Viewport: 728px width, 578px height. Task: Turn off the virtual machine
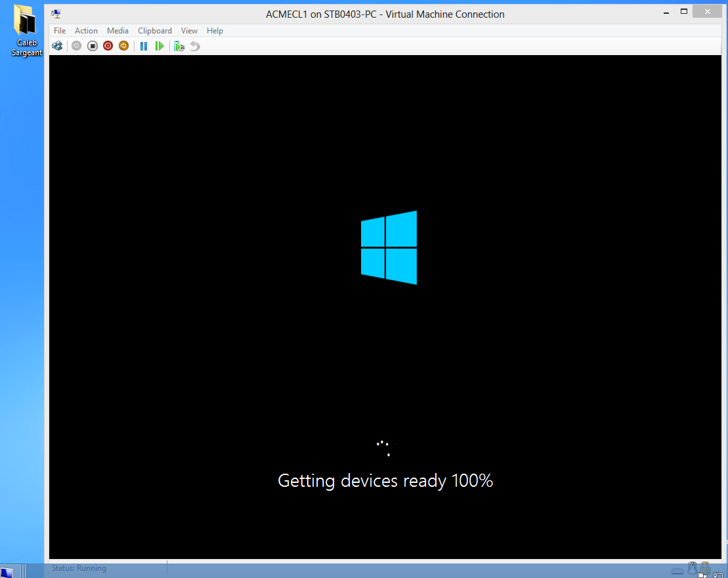point(93,46)
